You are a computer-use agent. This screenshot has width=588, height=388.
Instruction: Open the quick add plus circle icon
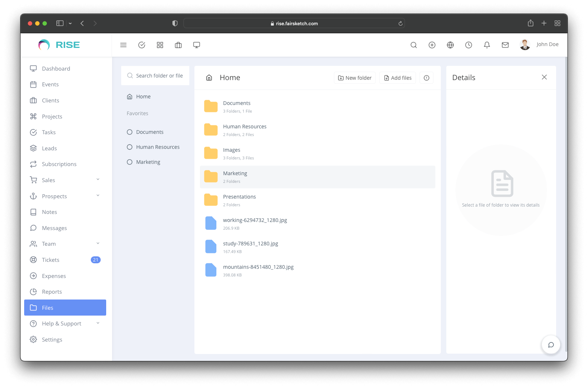(432, 45)
